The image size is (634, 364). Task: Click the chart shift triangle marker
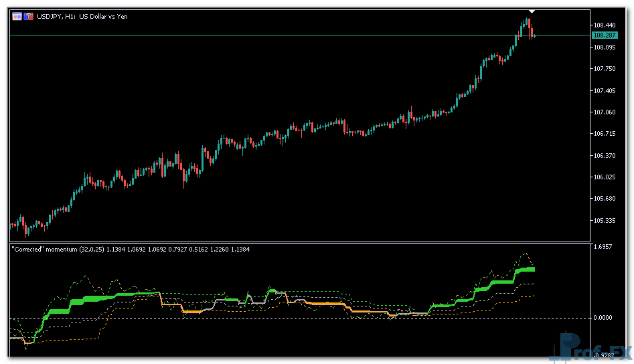[532, 11]
